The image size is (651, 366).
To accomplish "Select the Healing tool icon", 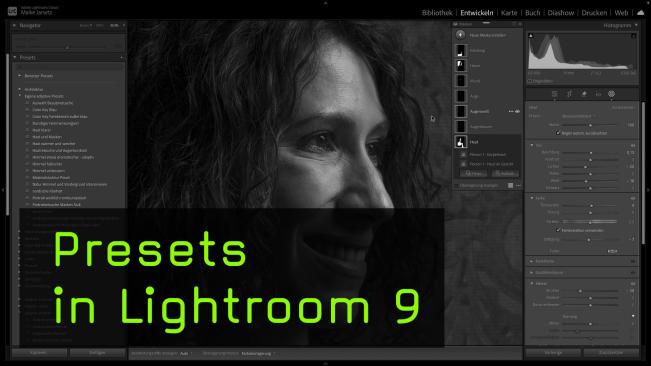I will click(x=584, y=94).
